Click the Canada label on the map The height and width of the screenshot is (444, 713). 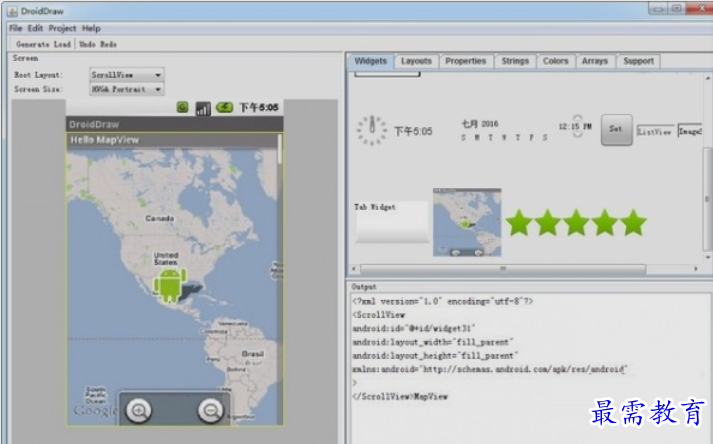[160, 218]
